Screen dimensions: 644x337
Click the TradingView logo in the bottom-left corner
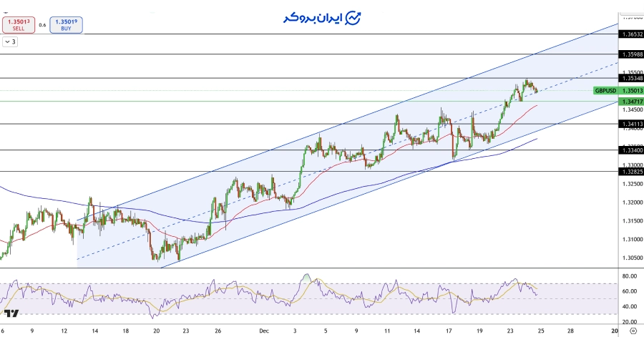pyautogui.click(x=11, y=313)
